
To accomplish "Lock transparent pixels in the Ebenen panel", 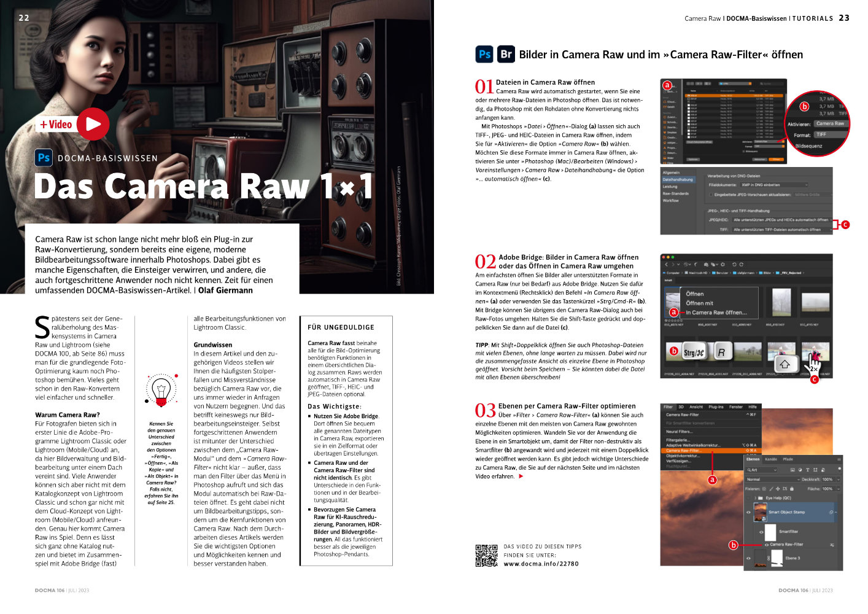I will coord(763,489).
